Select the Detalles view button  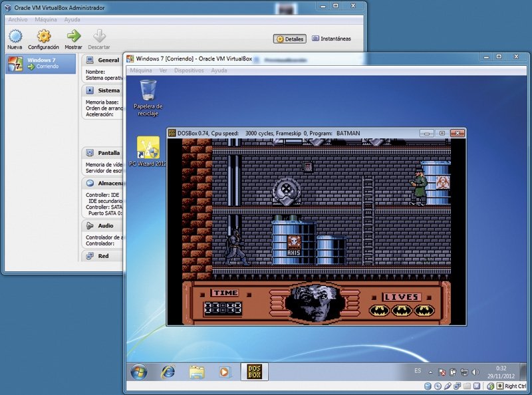[x=290, y=39]
